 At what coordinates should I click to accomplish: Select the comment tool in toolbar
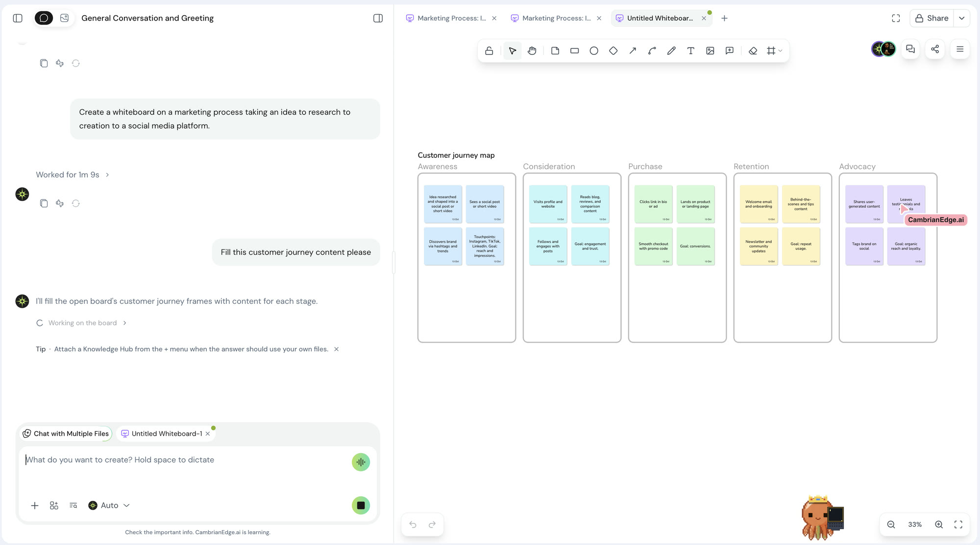click(x=730, y=50)
